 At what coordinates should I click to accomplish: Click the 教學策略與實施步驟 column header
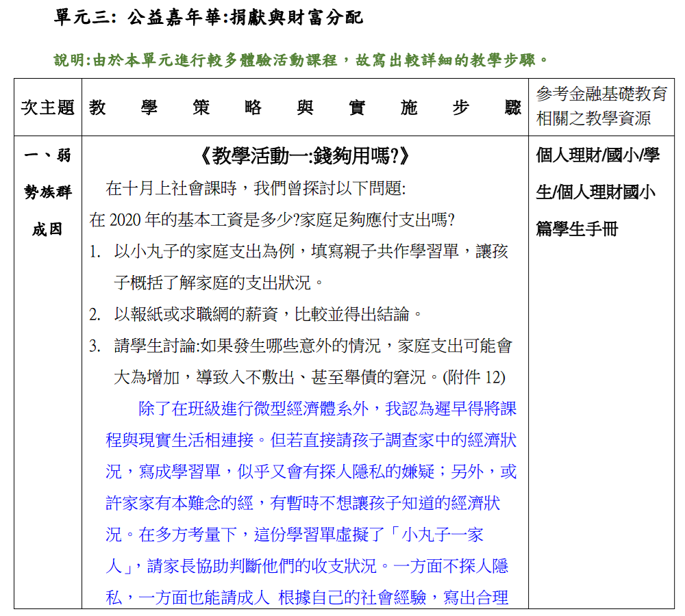click(305, 107)
